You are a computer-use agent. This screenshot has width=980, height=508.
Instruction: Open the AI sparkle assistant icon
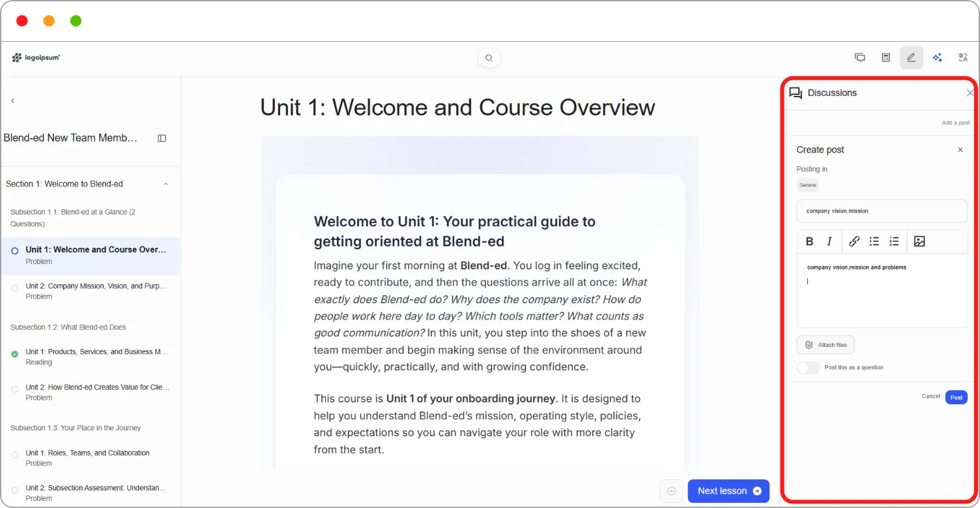tap(937, 57)
